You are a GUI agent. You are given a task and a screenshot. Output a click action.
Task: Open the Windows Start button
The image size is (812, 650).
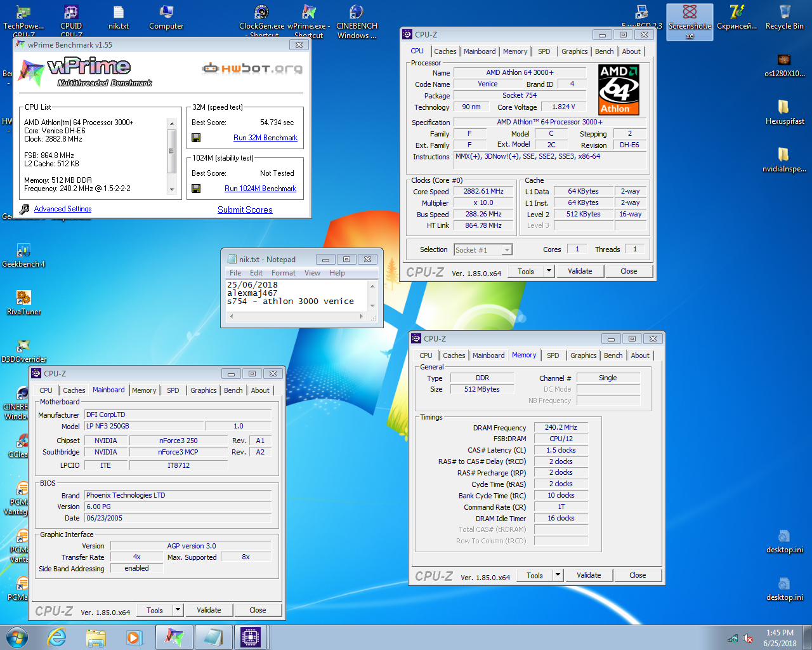tap(16, 637)
